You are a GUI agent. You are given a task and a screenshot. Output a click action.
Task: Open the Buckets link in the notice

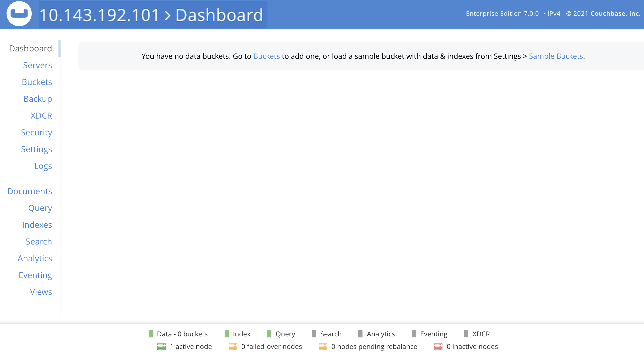(266, 56)
